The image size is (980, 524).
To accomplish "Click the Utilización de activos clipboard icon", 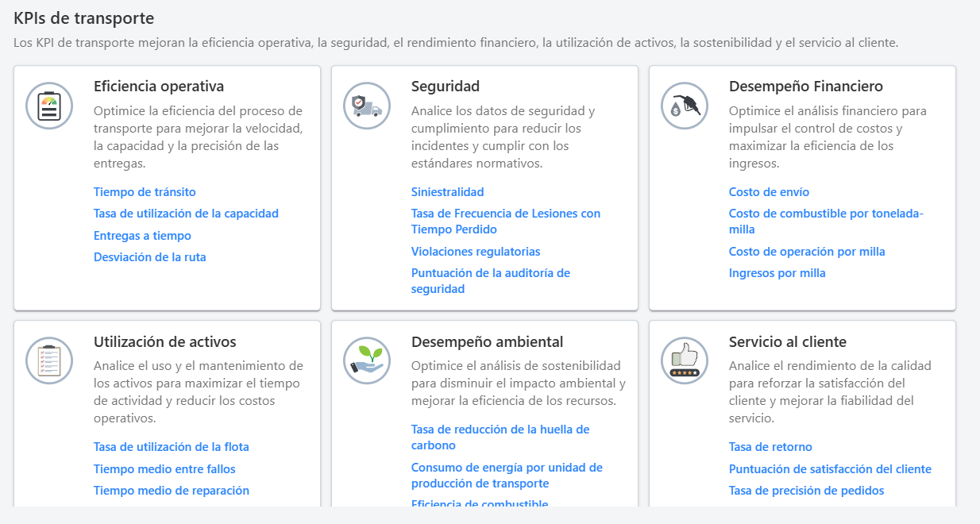I will [x=49, y=360].
